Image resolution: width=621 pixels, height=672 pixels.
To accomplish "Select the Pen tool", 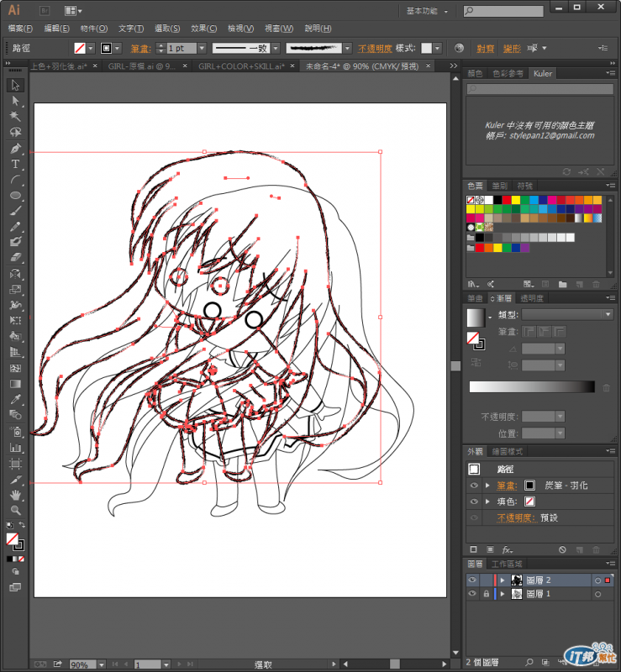I will click(15, 149).
